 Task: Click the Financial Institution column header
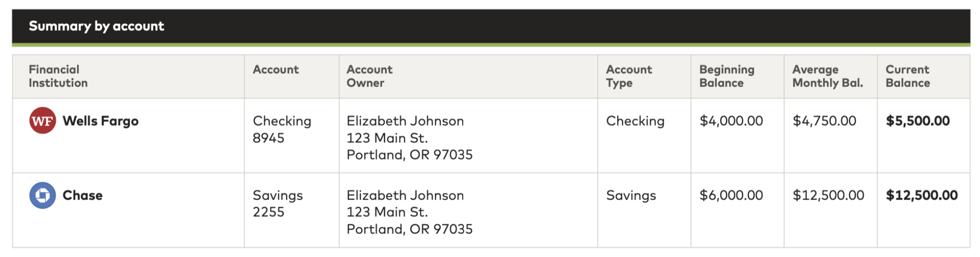coord(58,76)
